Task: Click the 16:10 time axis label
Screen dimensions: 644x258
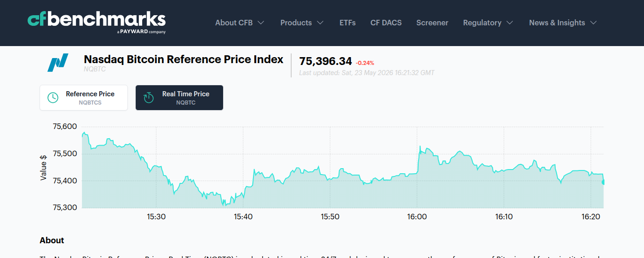Action: click(x=504, y=217)
